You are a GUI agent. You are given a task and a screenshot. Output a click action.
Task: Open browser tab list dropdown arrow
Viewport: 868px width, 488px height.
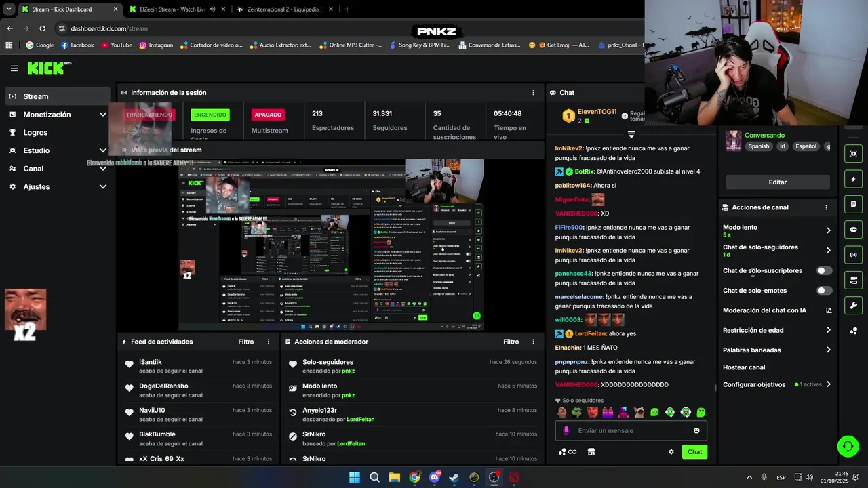8,9
